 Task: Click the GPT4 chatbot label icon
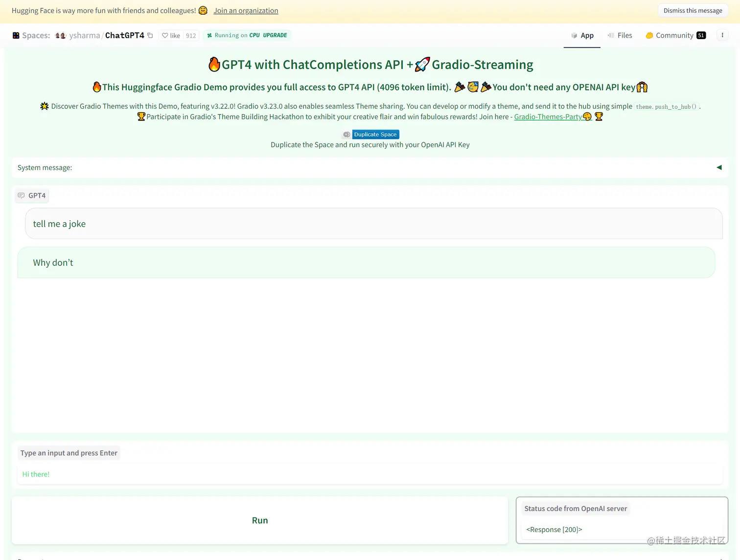(21, 195)
